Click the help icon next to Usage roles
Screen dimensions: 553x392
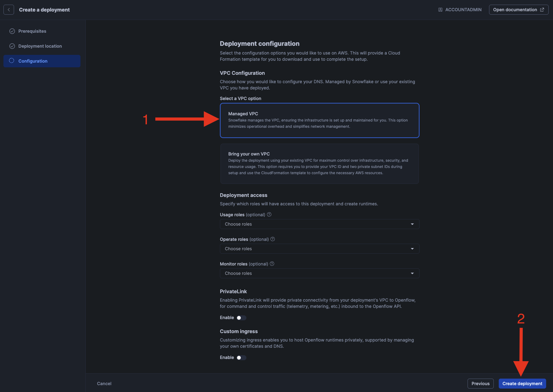269,214
